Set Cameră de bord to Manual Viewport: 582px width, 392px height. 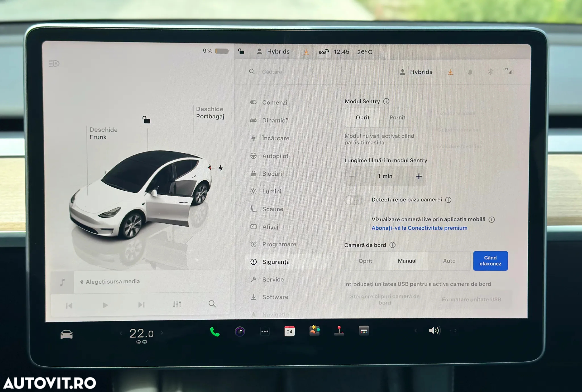(x=407, y=261)
